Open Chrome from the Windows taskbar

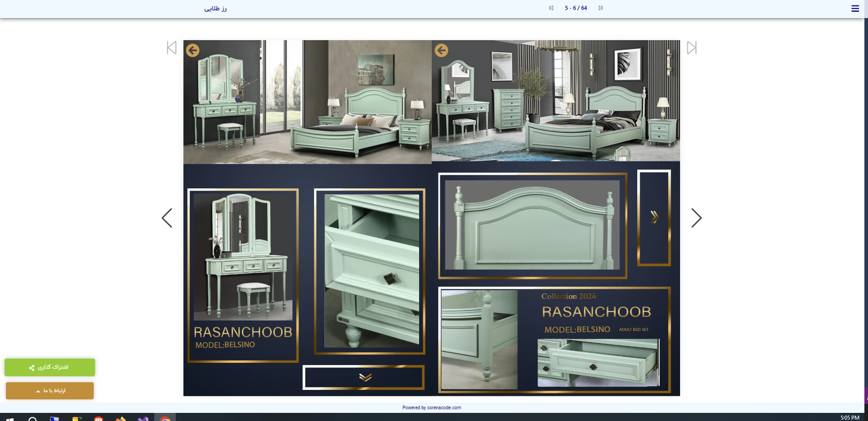click(x=165, y=418)
